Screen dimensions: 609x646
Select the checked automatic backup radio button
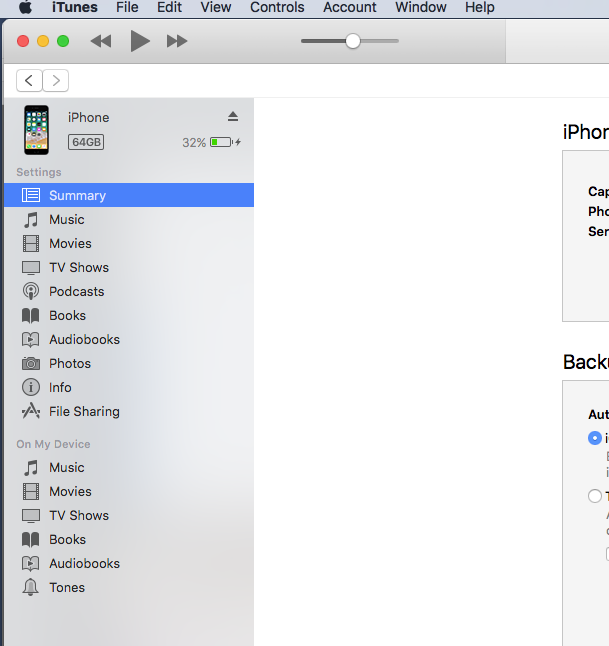tap(595, 438)
